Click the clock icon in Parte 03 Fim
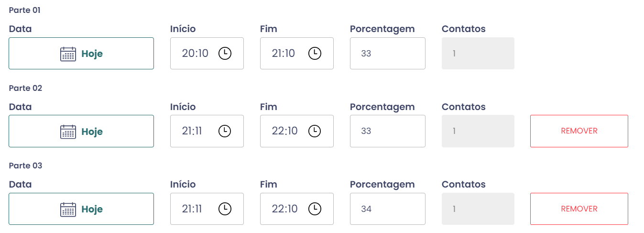Viewport: 644px width, 233px height. click(315, 209)
